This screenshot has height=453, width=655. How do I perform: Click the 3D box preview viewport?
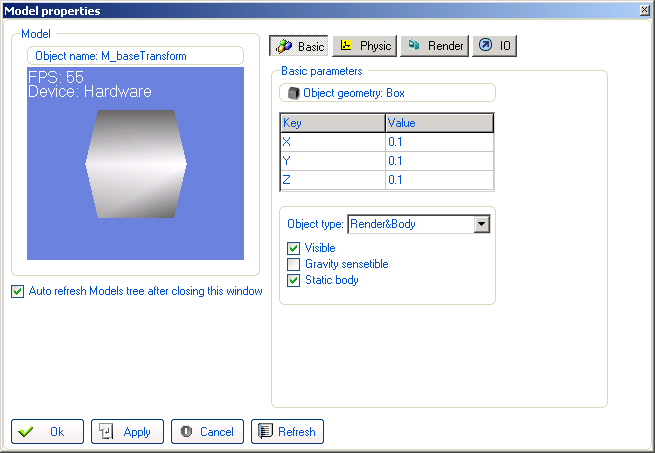(136, 164)
